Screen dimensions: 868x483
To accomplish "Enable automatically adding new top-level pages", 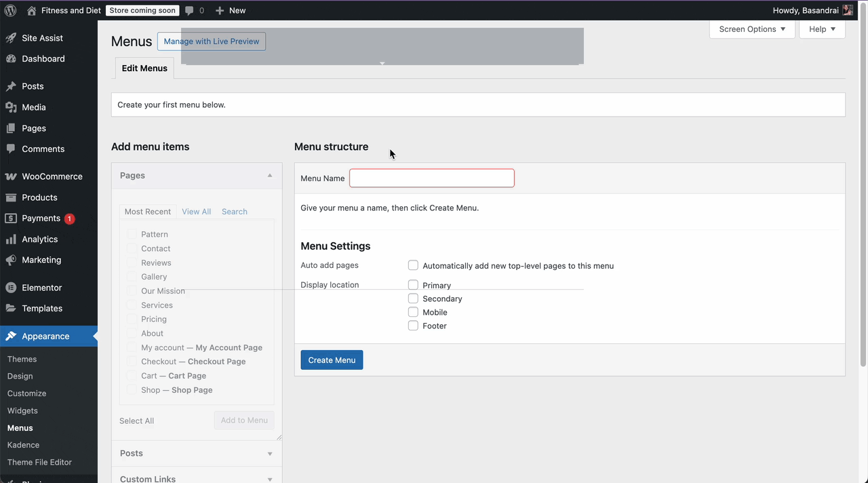I will click(x=413, y=265).
